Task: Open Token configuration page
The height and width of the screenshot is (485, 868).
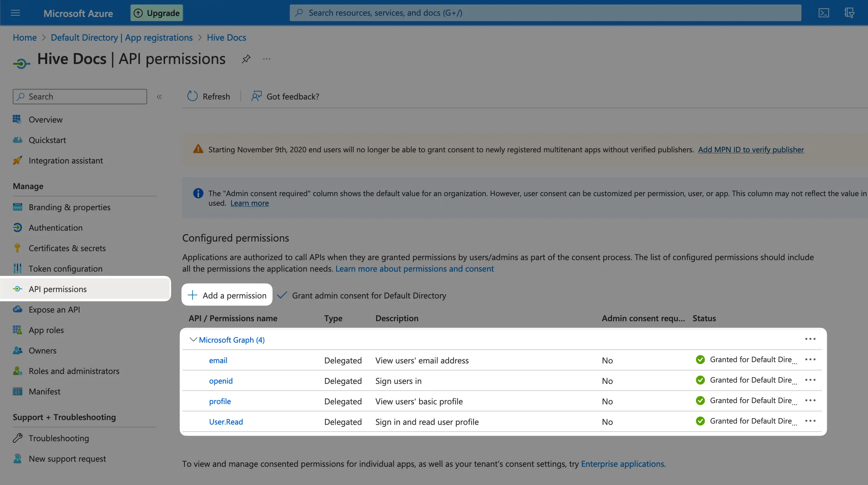Action: point(65,269)
